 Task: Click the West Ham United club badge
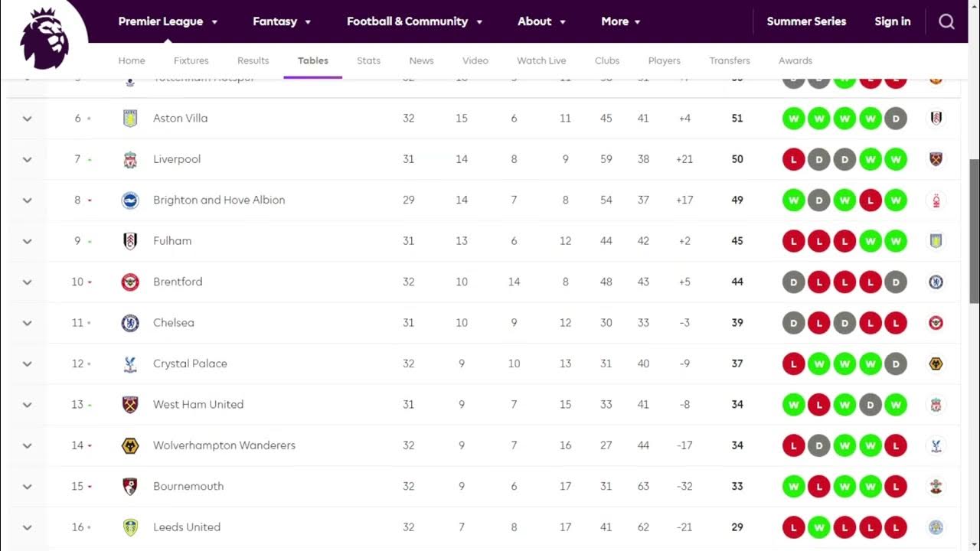point(130,404)
